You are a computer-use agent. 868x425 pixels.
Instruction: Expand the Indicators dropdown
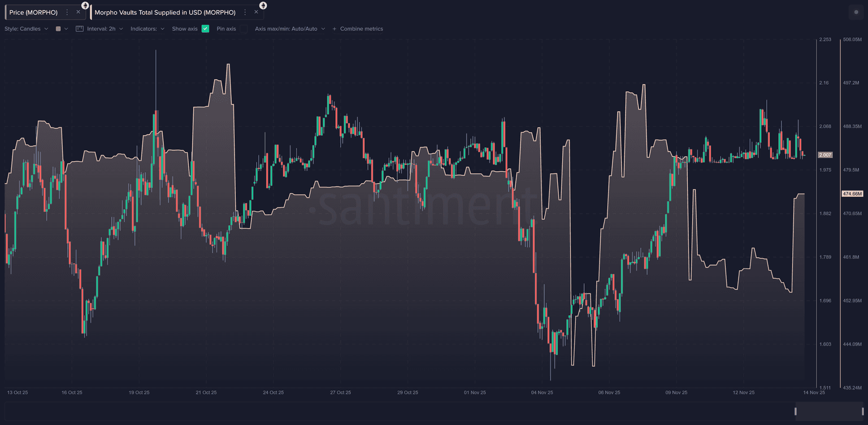click(147, 29)
